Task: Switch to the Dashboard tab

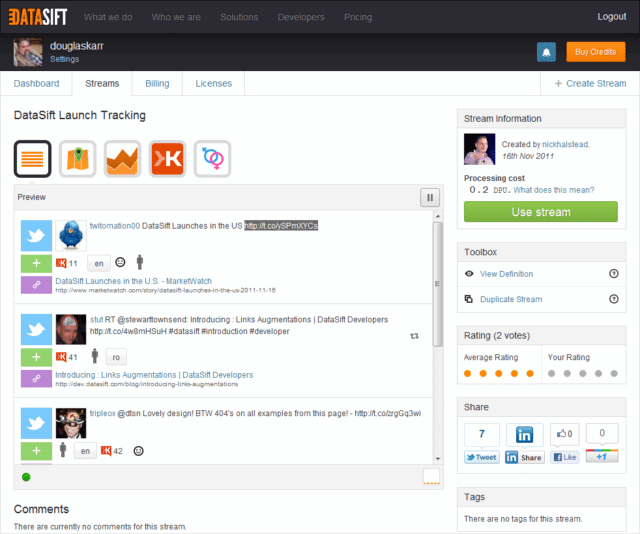Action: pyautogui.click(x=36, y=83)
